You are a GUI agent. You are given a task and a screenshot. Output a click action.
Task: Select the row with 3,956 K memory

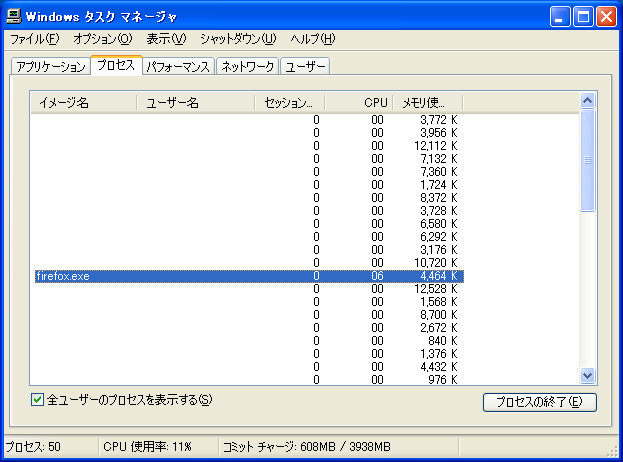pyautogui.click(x=250, y=133)
